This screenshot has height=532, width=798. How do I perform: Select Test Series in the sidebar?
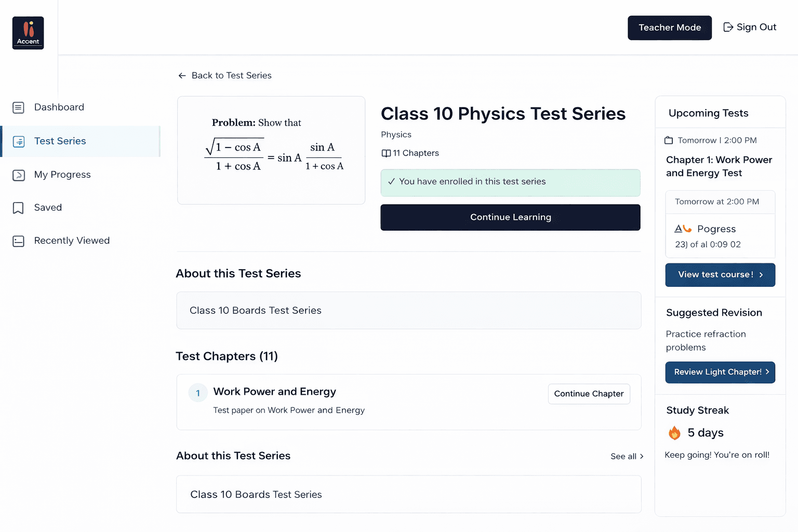tap(60, 141)
